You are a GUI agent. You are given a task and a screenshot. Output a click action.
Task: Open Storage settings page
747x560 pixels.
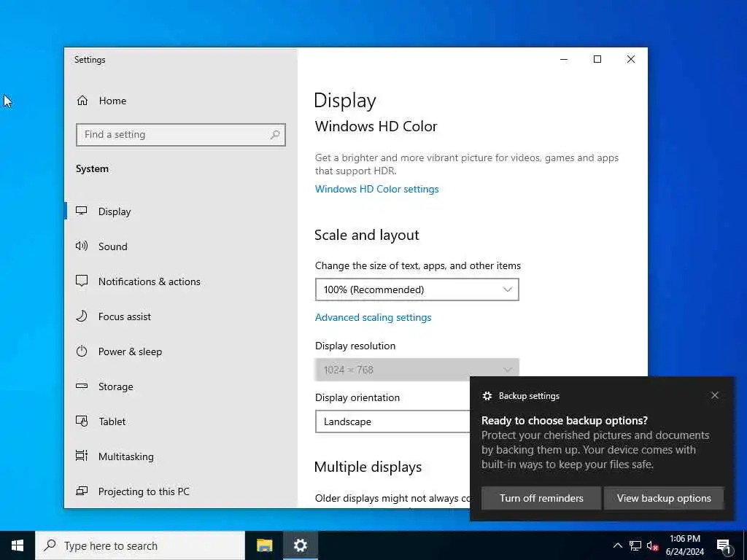coord(181,386)
